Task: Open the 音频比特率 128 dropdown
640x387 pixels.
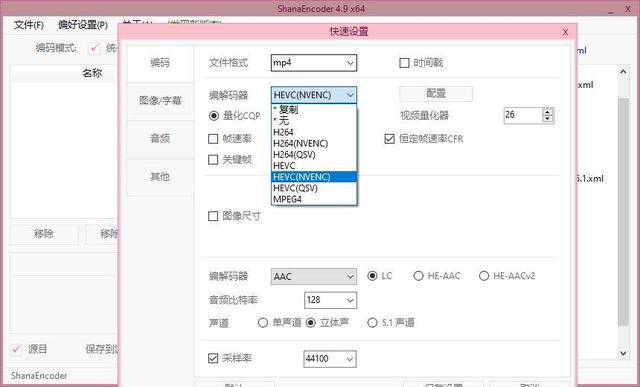Action: tap(330, 300)
